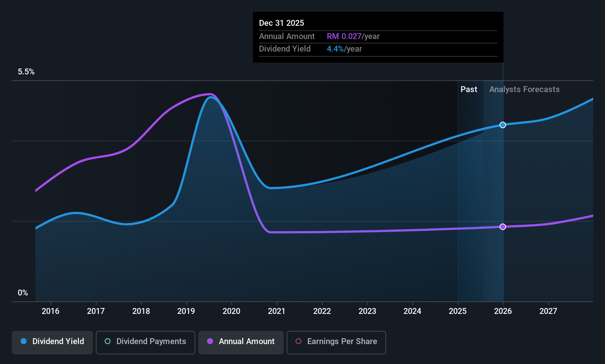This screenshot has width=605, height=364.
Task: Toggle the Annual Amount series
Action: point(241,343)
